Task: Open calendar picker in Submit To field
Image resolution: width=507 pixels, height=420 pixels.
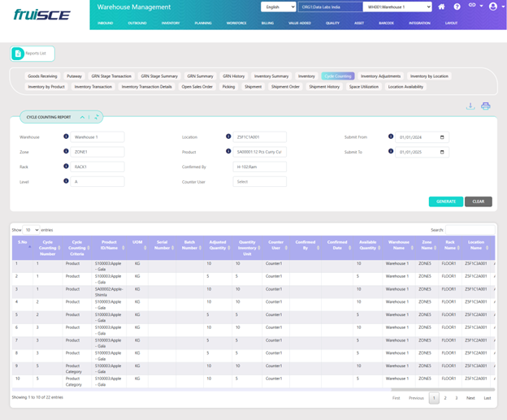Action: point(442,152)
